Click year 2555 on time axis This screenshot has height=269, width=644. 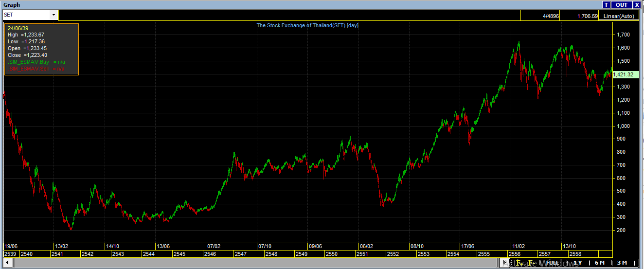coord(484,254)
